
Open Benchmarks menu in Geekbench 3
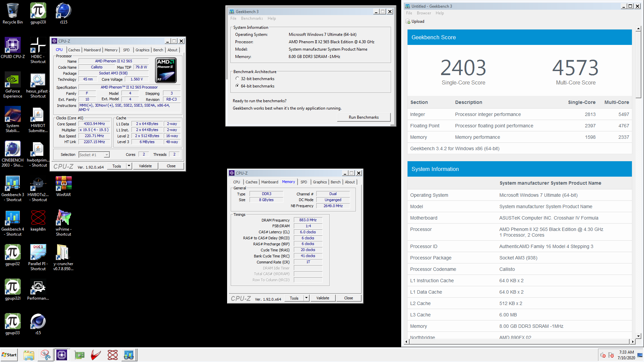pos(252,18)
